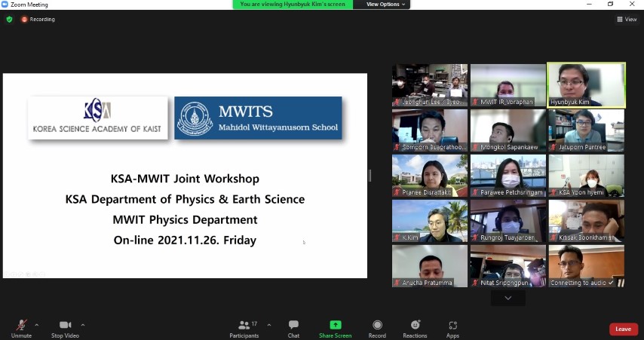The image size is (644, 340).
Task: Click the MWITS Mahidol Wittayanusorn School logo
Action: coord(258,118)
